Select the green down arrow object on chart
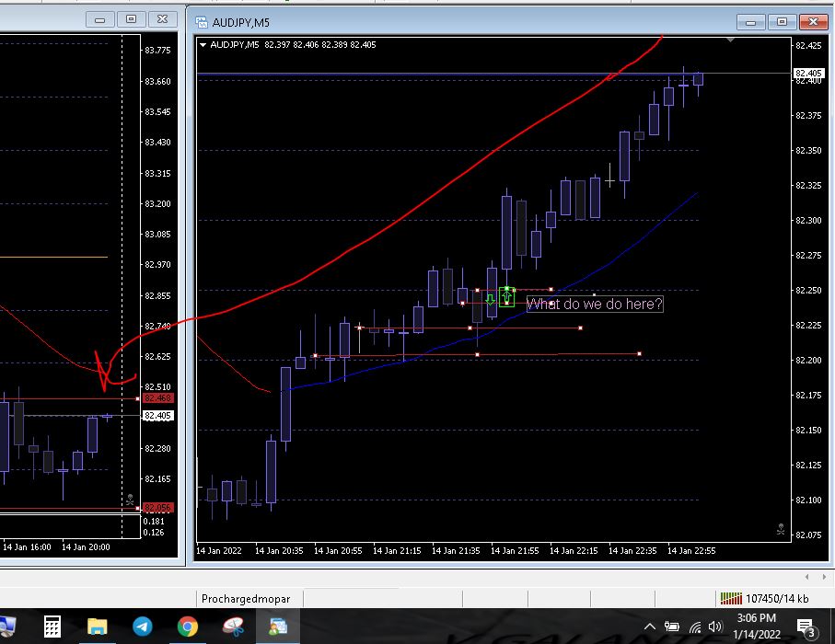 (x=491, y=300)
